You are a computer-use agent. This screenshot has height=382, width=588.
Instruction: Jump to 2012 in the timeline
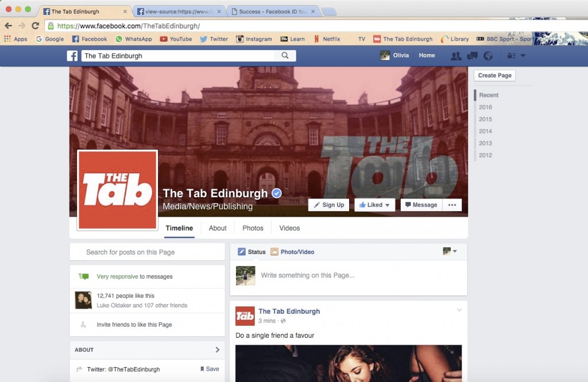click(485, 155)
